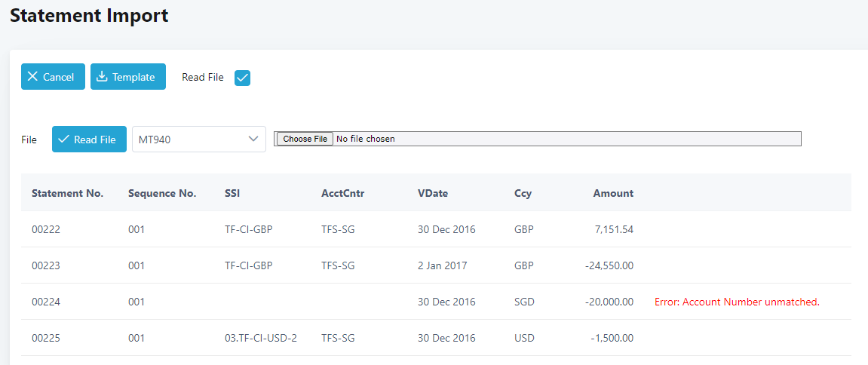Click the checkmark icon on Read File button

63,139
